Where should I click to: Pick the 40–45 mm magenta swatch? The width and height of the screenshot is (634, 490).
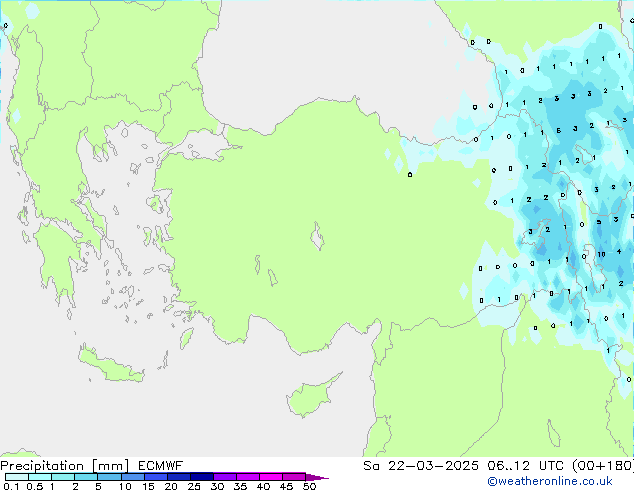tap(271, 477)
